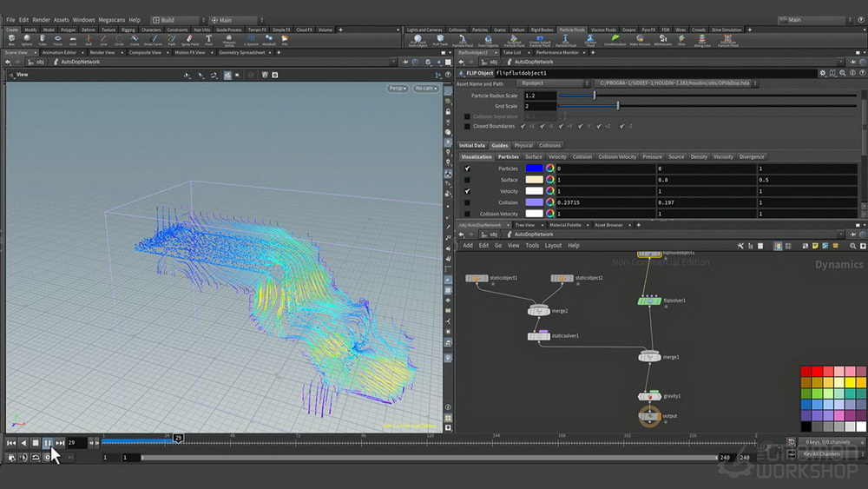Image resolution: width=868 pixels, height=489 pixels.
Task: Open the Main radial menu dropdown
Action: click(x=237, y=20)
